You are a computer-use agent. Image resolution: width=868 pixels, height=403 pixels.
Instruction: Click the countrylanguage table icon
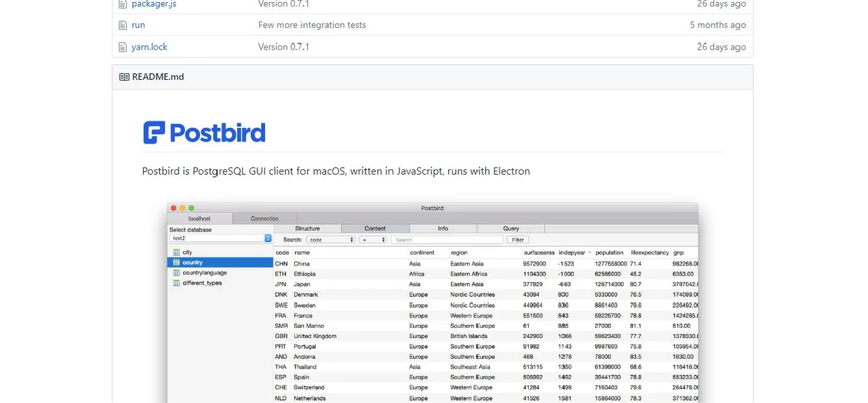(176, 272)
